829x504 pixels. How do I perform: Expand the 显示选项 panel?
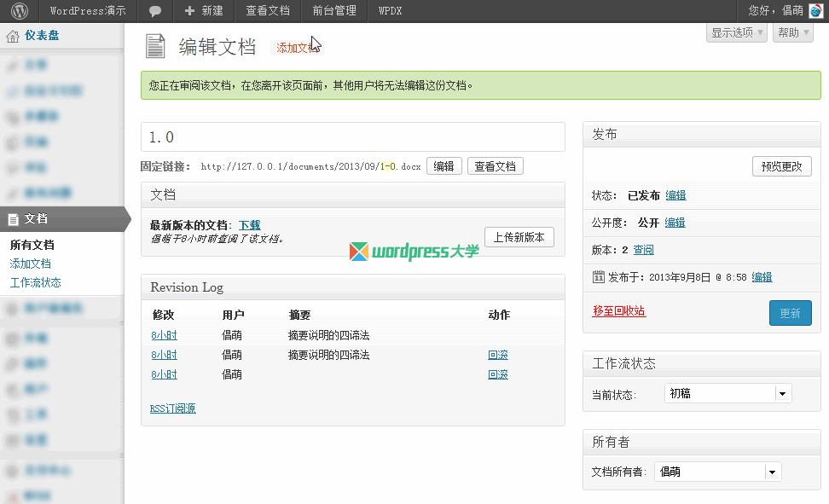pos(737,32)
